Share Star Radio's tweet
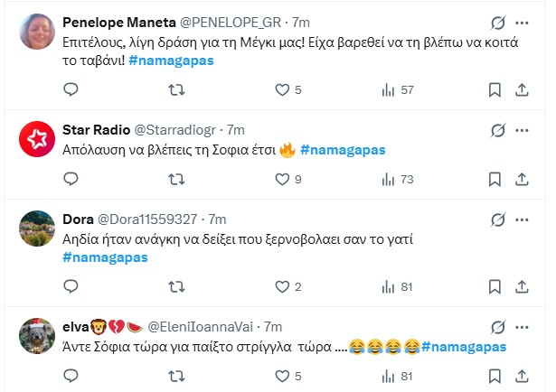This screenshot has width=556, height=392. point(522,179)
